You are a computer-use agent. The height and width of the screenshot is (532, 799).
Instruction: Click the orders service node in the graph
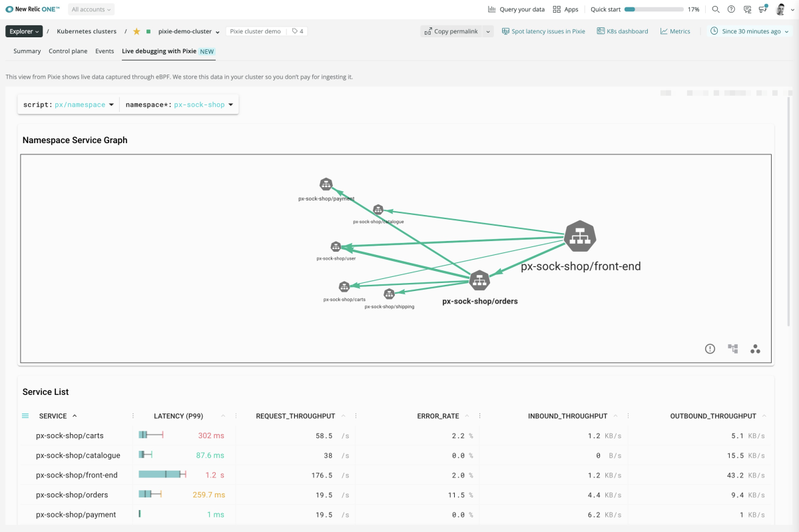coord(479,280)
